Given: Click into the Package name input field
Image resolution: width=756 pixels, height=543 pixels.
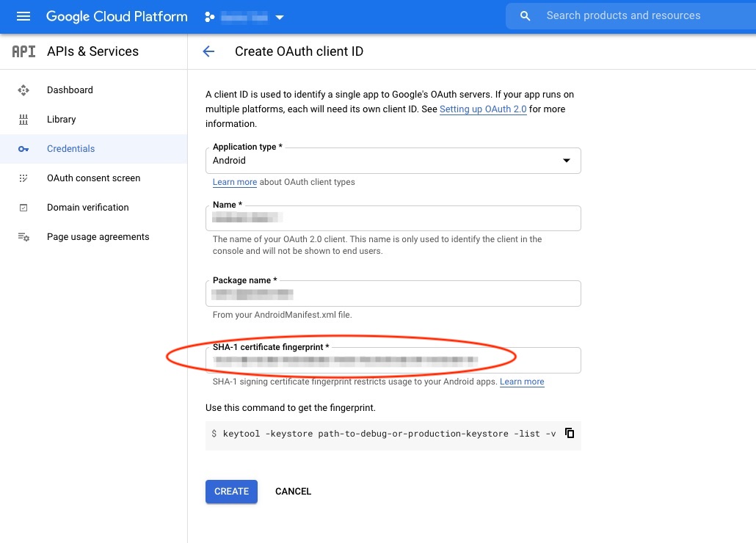Looking at the screenshot, I should coord(393,294).
